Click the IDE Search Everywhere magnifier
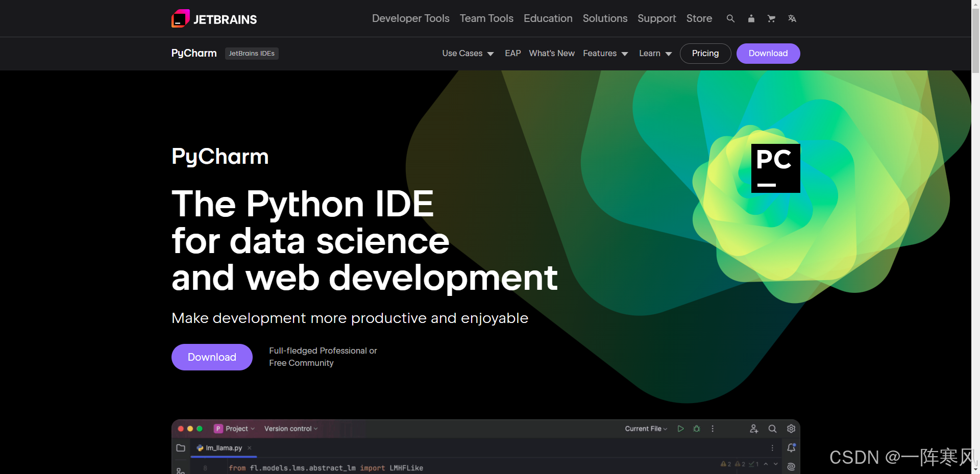Image resolution: width=980 pixels, height=474 pixels. (772, 429)
